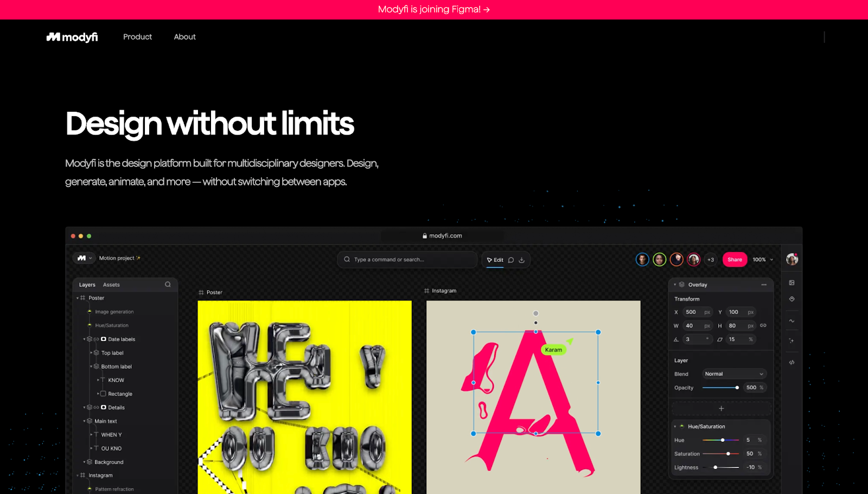The height and width of the screenshot is (494, 868).
Task: Select the Hue/Saturation layer in the tree
Action: 112,325
